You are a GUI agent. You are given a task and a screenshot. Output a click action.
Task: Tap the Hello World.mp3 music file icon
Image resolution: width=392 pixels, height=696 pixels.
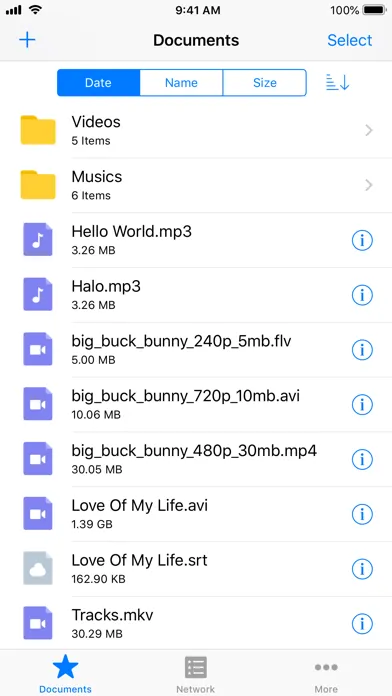pyautogui.click(x=38, y=240)
